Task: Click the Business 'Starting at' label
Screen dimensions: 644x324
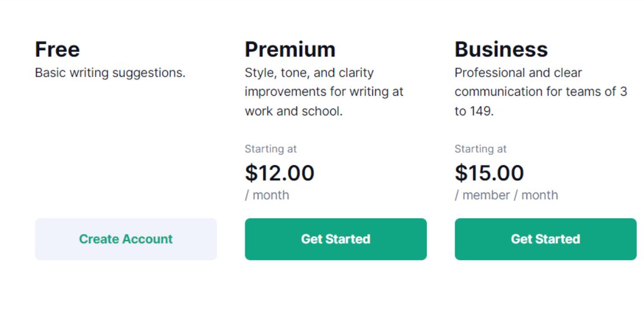Action: 480,149
